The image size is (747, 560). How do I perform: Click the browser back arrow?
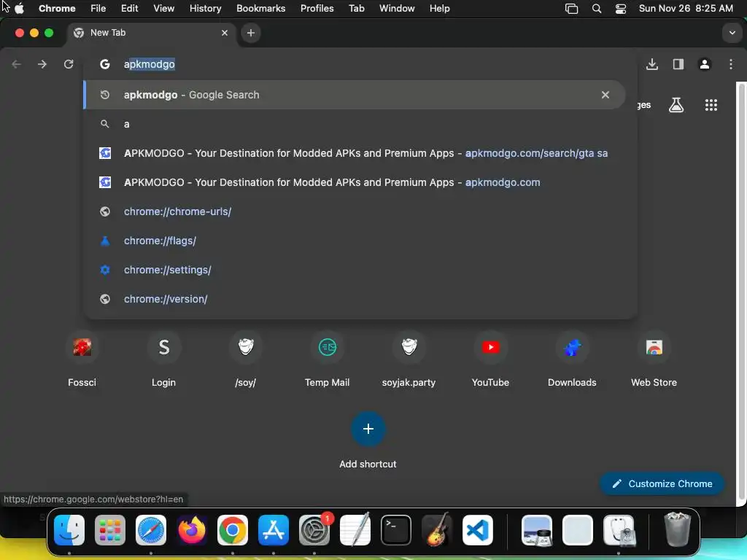(16, 64)
